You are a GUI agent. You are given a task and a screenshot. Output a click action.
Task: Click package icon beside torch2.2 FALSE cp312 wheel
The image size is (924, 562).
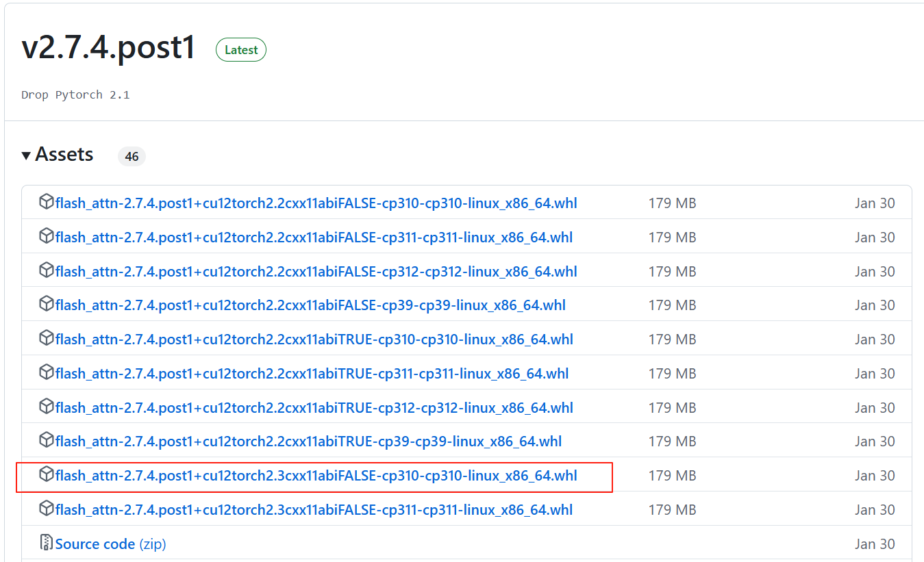[x=46, y=270]
